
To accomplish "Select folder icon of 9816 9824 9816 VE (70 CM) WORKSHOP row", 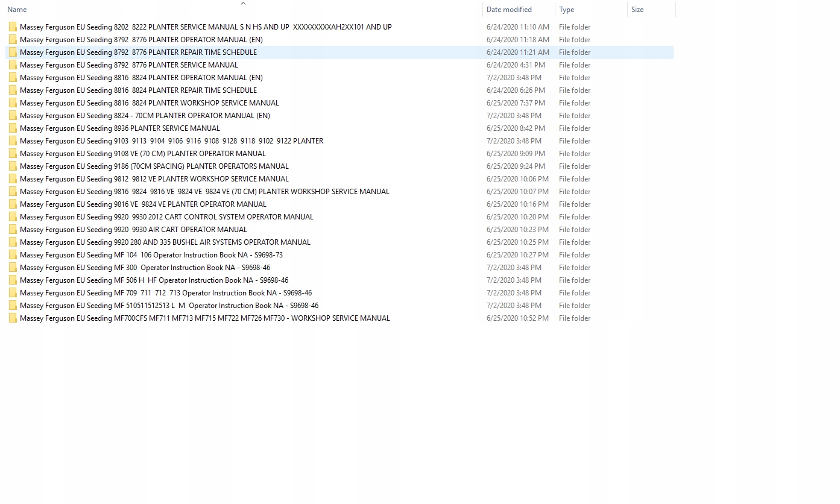I will click(x=13, y=192).
